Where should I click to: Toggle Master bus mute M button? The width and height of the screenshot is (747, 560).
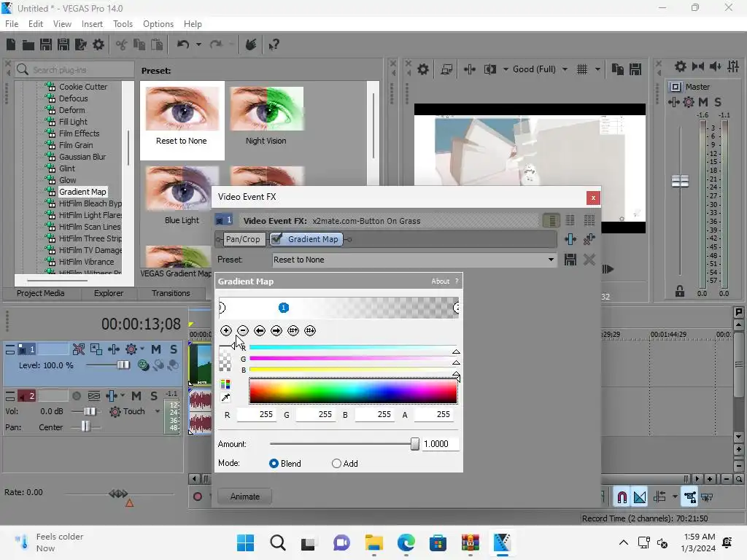pos(703,102)
